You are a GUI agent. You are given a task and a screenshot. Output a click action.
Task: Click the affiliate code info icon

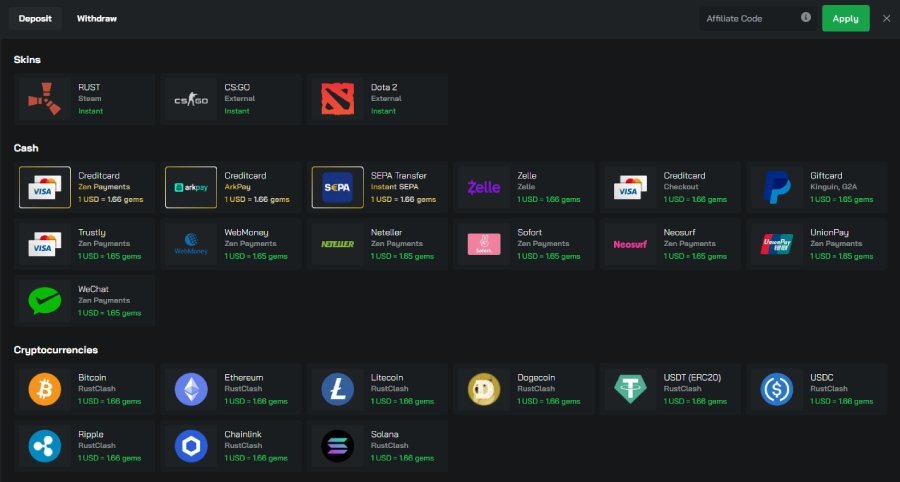pos(806,17)
